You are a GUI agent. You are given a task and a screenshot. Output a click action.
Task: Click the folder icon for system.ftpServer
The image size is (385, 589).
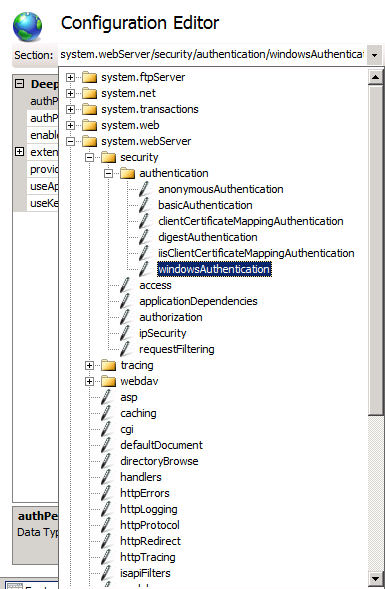[x=89, y=77]
